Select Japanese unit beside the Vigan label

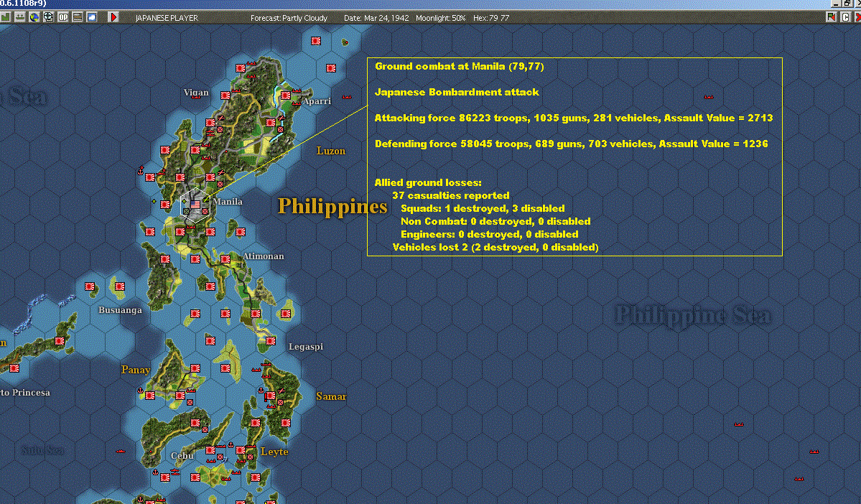point(225,95)
